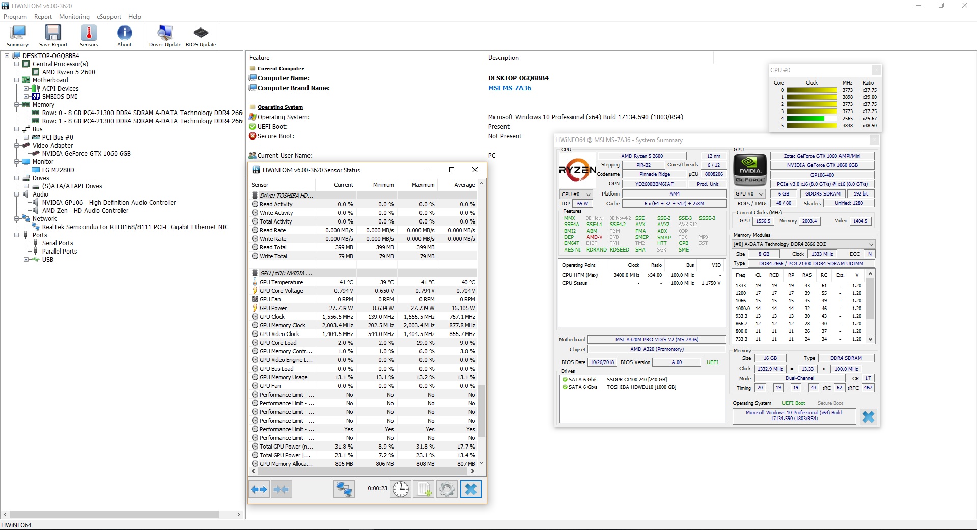
Task: Click the Current Computer heading
Action: tap(281, 69)
